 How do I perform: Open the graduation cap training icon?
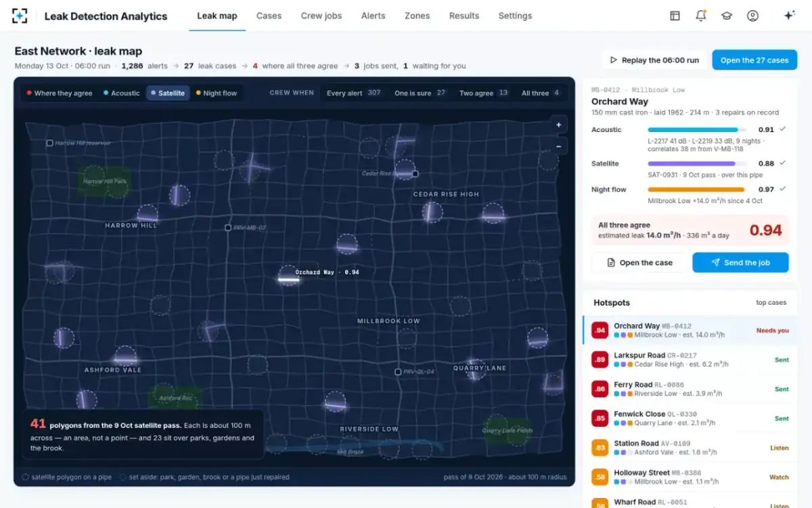727,16
